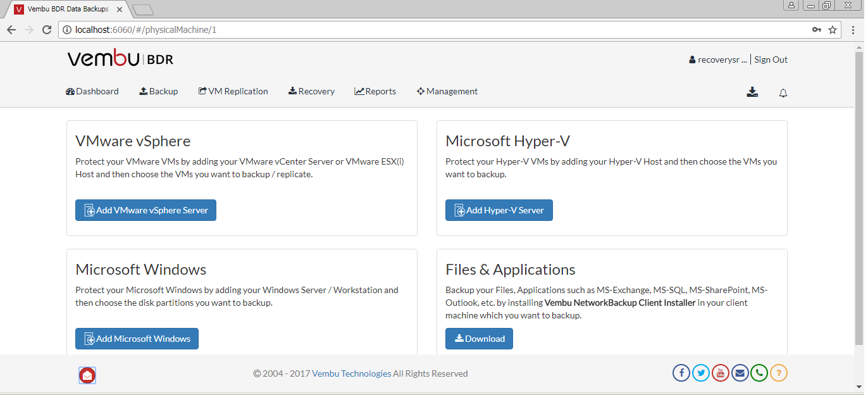Expand the VM Replication menu
Image resolution: width=868 pixels, height=395 pixels.
click(x=233, y=91)
